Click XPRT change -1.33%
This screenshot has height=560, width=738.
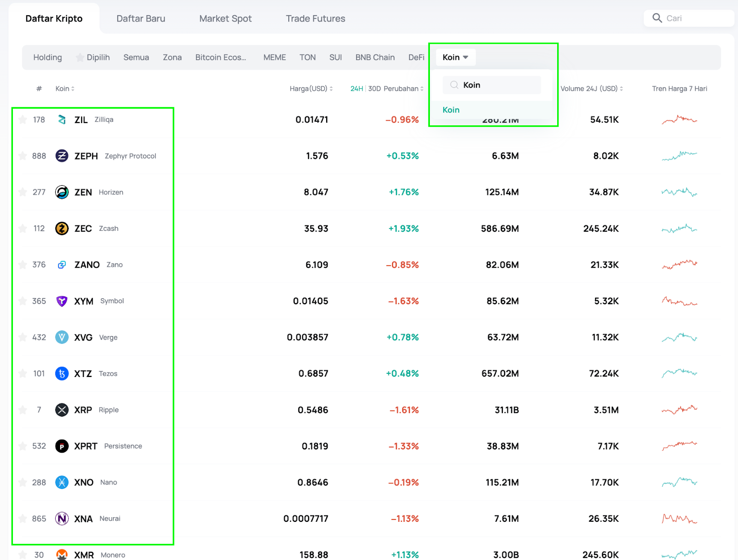pos(404,446)
